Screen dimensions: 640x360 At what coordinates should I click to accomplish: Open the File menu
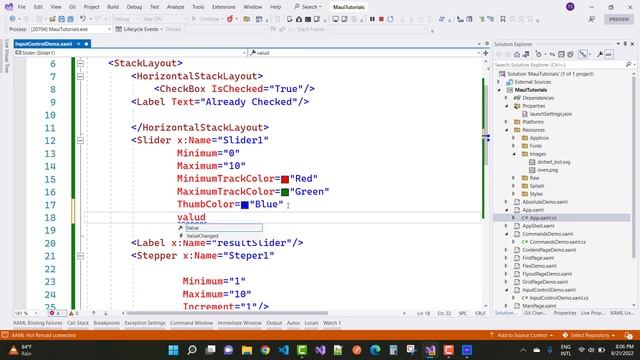(x=22, y=7)
